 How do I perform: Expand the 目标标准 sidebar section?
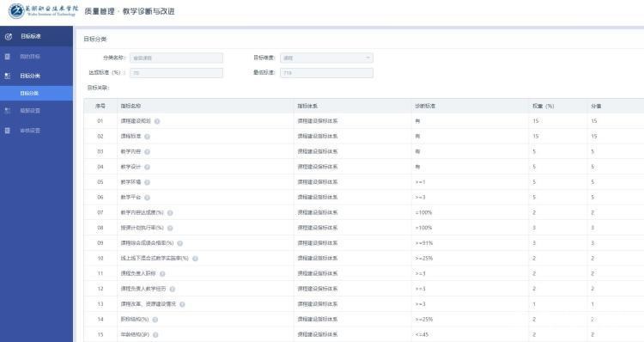coord(37,36)
